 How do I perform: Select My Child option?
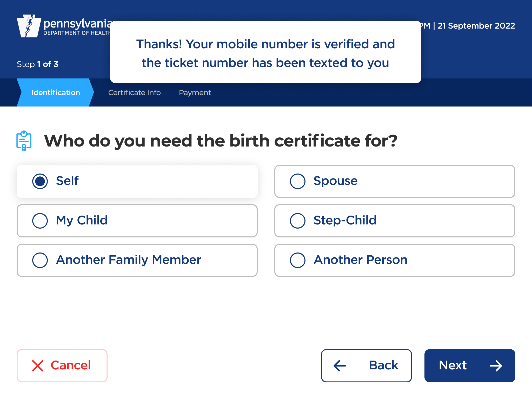[x=40, y=221]
